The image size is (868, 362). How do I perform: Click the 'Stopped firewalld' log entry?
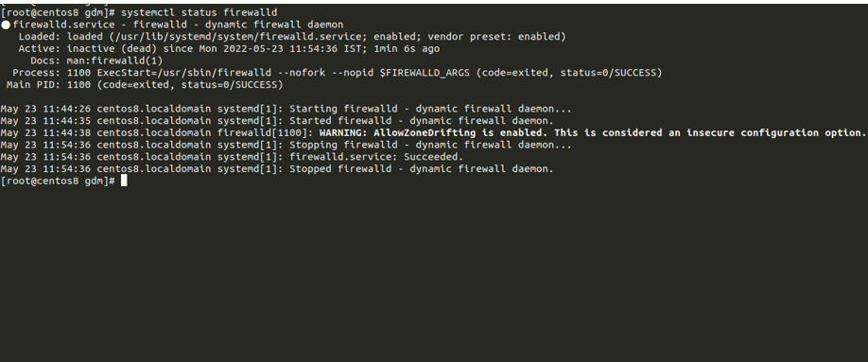(x=277, y=169)
